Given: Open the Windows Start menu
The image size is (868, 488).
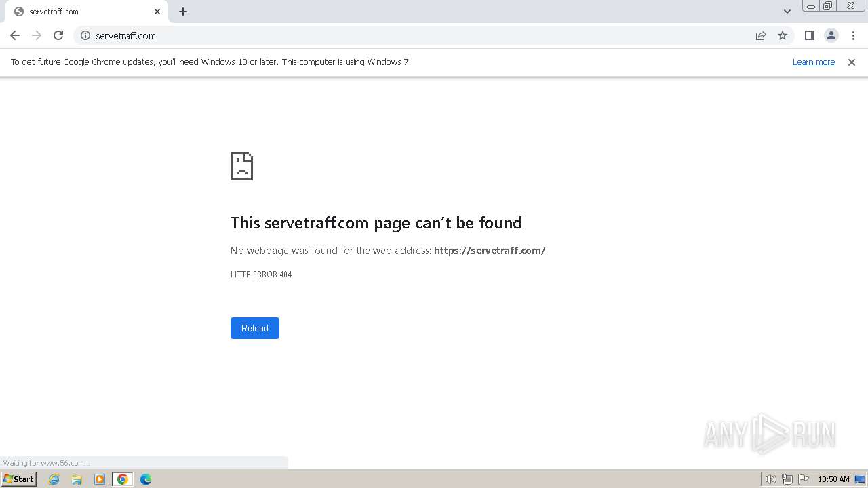Looking at the screenshot, I should 18,479.
